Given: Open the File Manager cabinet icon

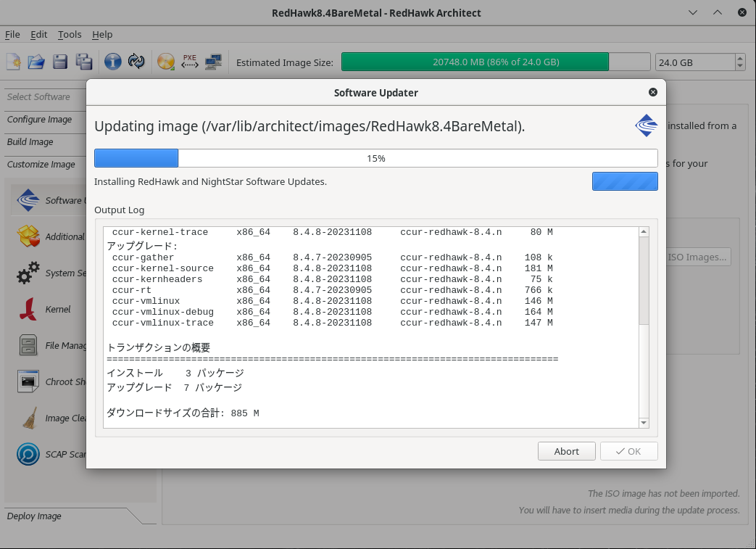Looking at the screenshot, I should [28, 345].
